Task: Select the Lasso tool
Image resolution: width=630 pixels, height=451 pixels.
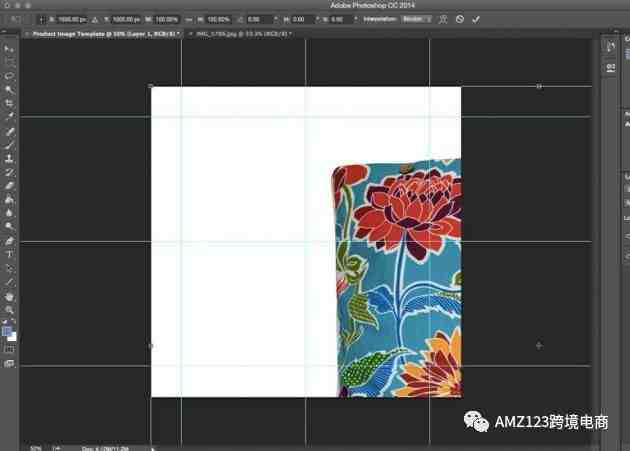Action: (x=9, y=76)
